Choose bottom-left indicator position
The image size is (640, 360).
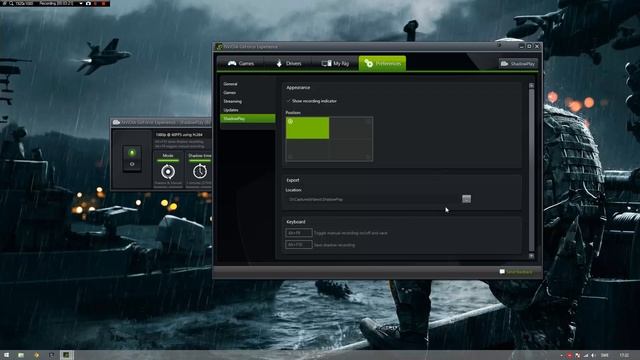[307, 150]
